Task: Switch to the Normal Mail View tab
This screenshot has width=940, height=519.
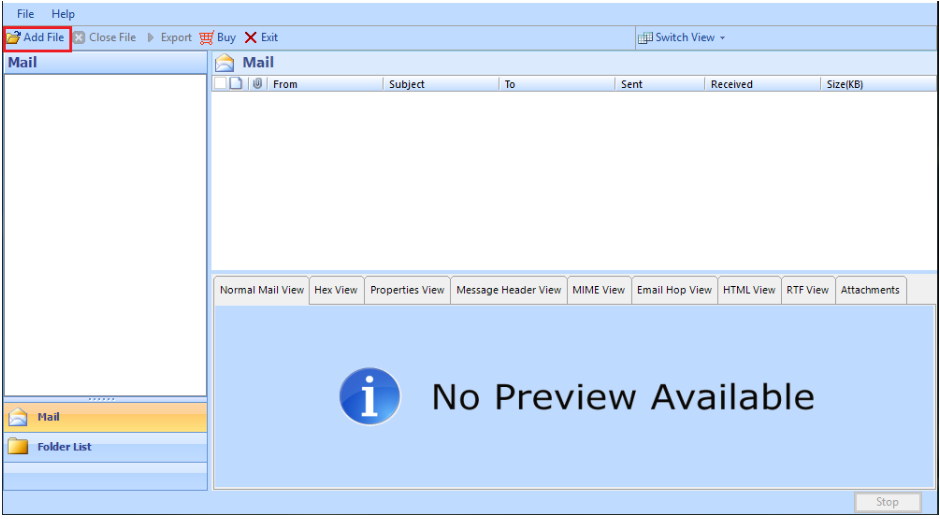Action: tap(262, 290)
